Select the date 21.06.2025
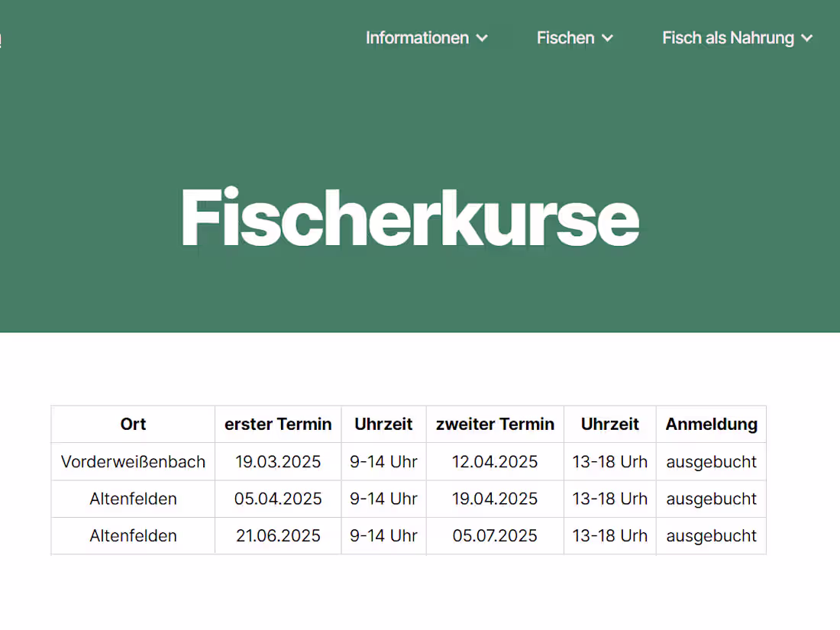840x630 pixels. (278, 536)
